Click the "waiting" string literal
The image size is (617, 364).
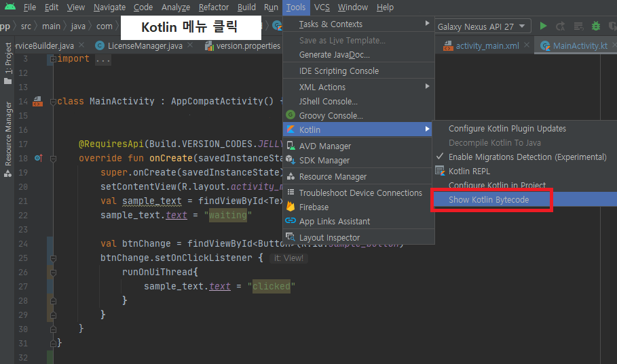228,215
